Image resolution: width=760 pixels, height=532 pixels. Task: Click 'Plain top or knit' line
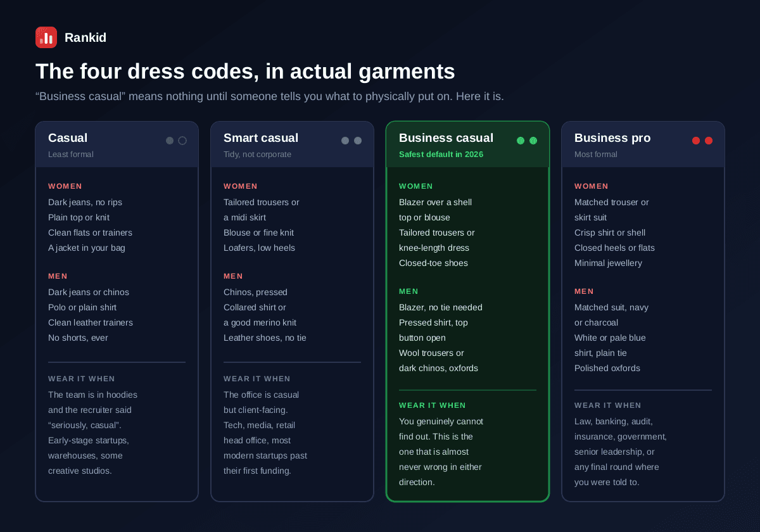(x=79, y=218)
